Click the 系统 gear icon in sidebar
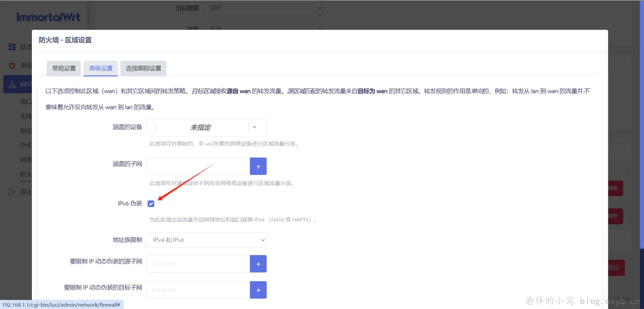The image size is (644, 309). click(x=11, y=65)
